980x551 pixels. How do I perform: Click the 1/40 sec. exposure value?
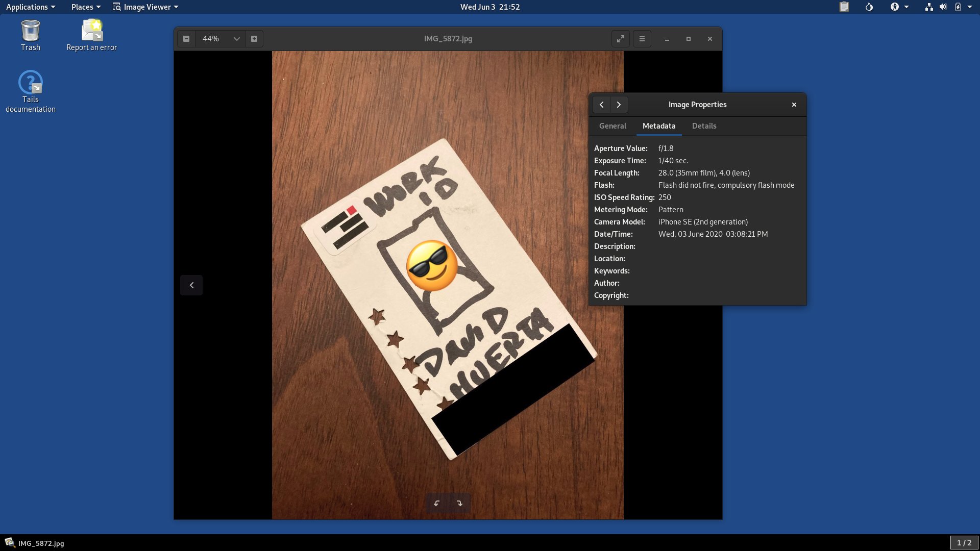tap(673, 161)
